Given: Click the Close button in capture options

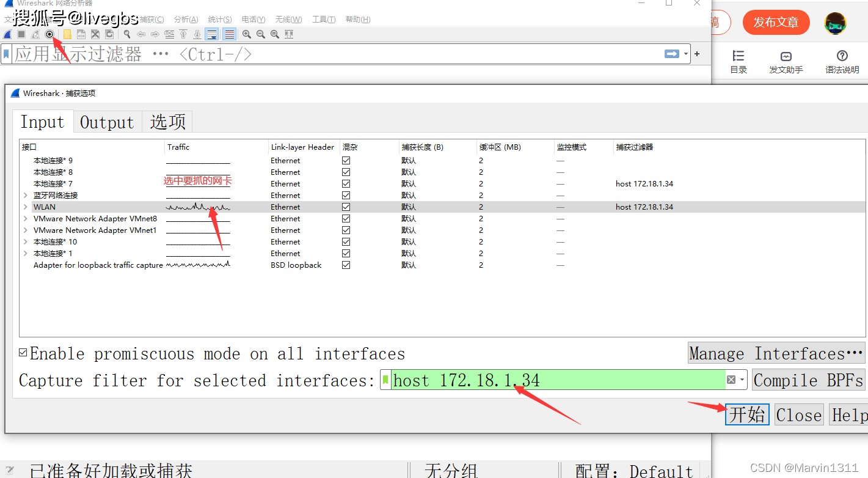Looking at the screenshot, I should pos(799,414).
